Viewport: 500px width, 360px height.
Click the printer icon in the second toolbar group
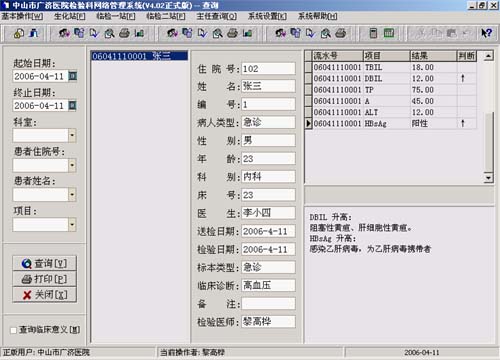124,33
